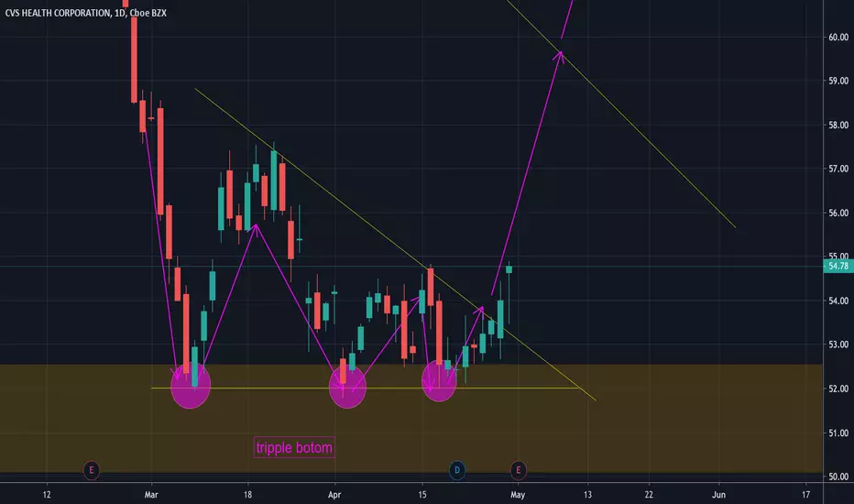Click the 59.00 price axis label
854x504 pixels.
[838, 81]
